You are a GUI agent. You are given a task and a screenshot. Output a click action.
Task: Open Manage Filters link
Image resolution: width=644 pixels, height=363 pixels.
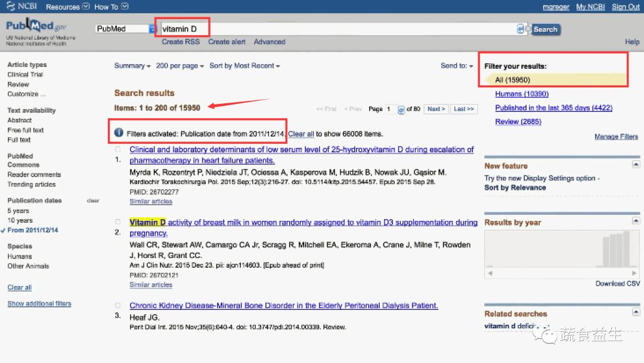[616, 137]
